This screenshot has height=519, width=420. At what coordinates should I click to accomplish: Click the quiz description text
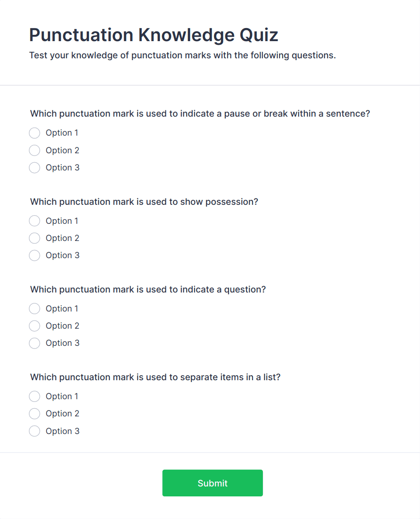click(x=182, y=55)
